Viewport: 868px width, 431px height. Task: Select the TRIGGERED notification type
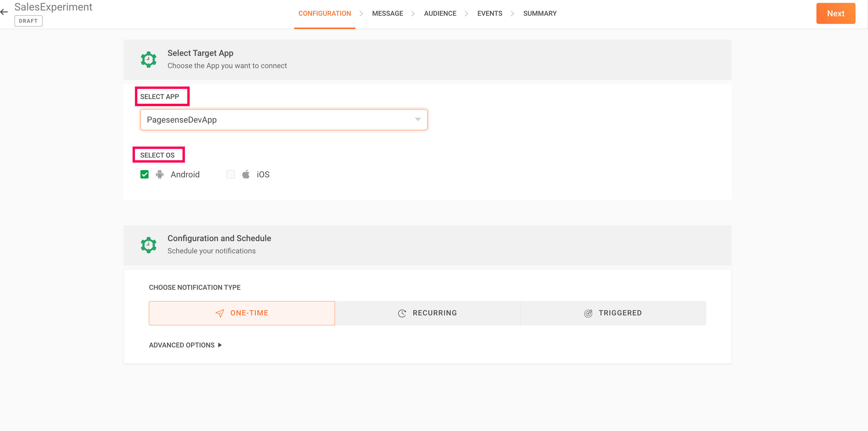click(x=613, y=313)
